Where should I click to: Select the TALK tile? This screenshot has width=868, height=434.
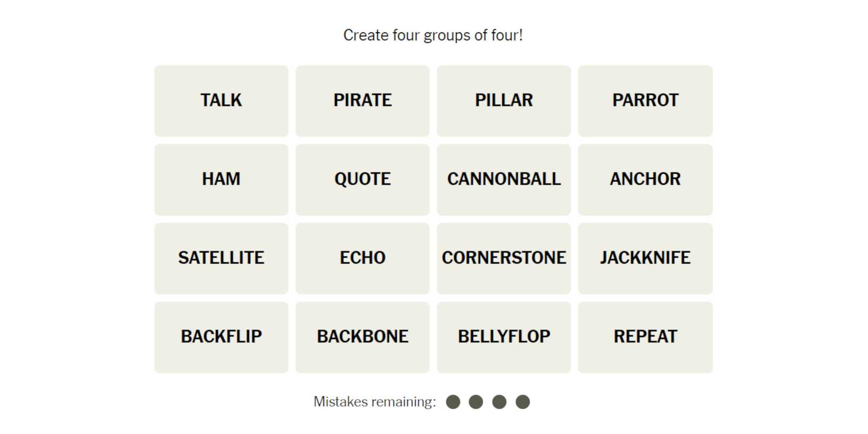(x=221, y=100)
